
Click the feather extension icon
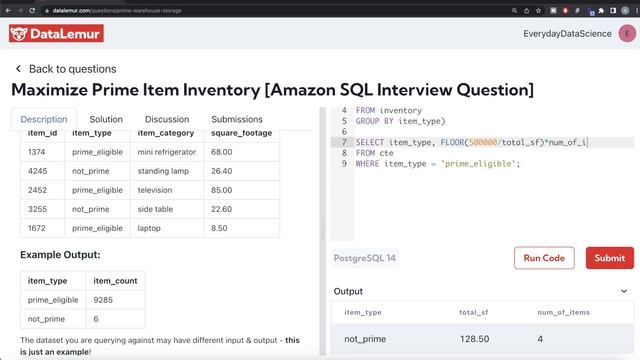pyautogui.click(x=577, y=11)
